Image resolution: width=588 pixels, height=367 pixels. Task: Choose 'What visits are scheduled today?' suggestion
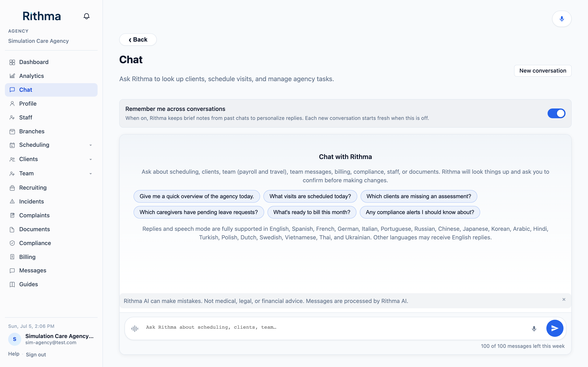(x=310, y=196)
